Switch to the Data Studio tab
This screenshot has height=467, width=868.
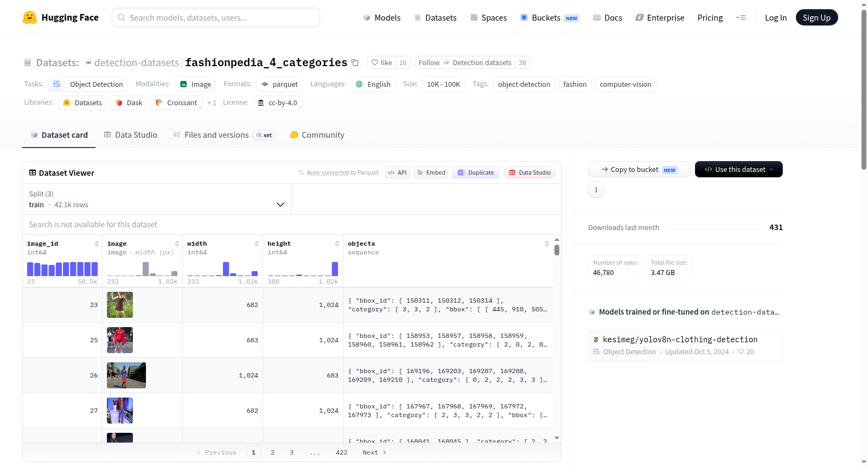131,135
